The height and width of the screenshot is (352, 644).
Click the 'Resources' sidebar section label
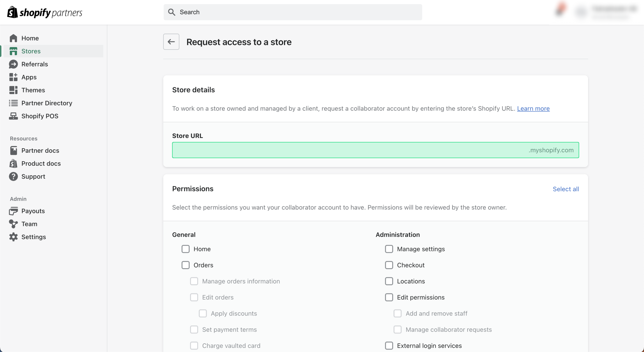coord(24,138)
